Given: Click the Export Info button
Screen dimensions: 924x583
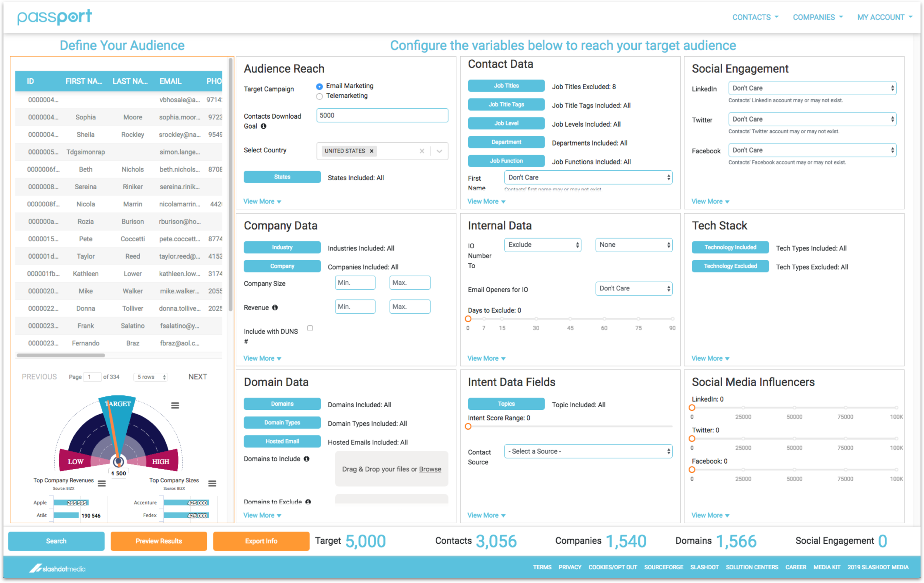Looking at the screenshot, I should click(x=261, y=541).
